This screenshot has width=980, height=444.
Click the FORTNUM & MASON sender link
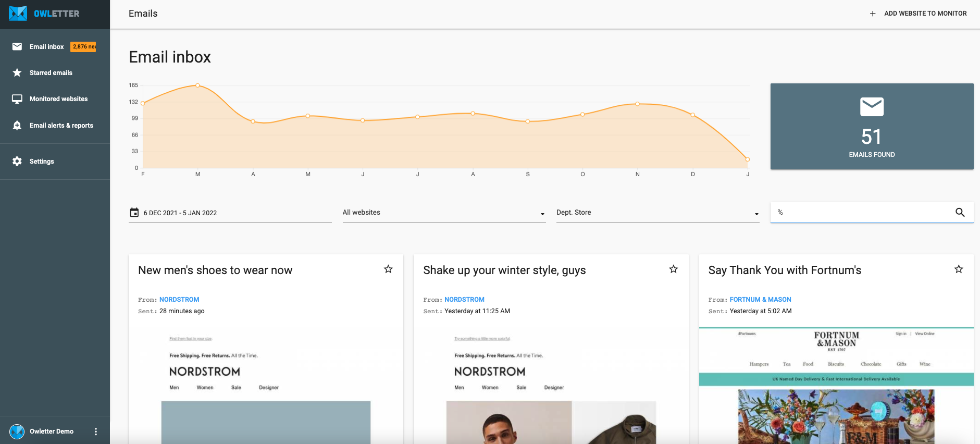click(760, 300)
